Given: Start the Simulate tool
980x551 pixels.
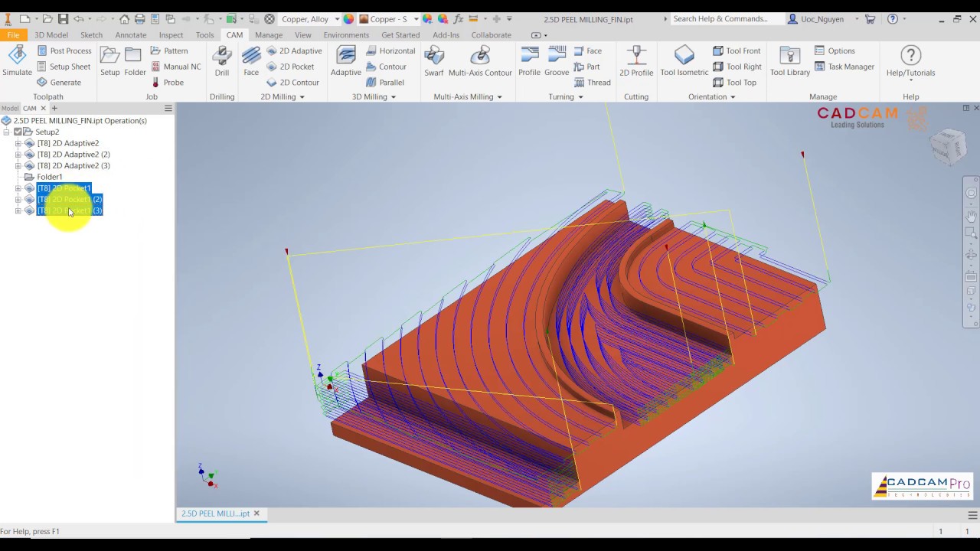Looking at the screenshot, I should [x=17, y=61].
